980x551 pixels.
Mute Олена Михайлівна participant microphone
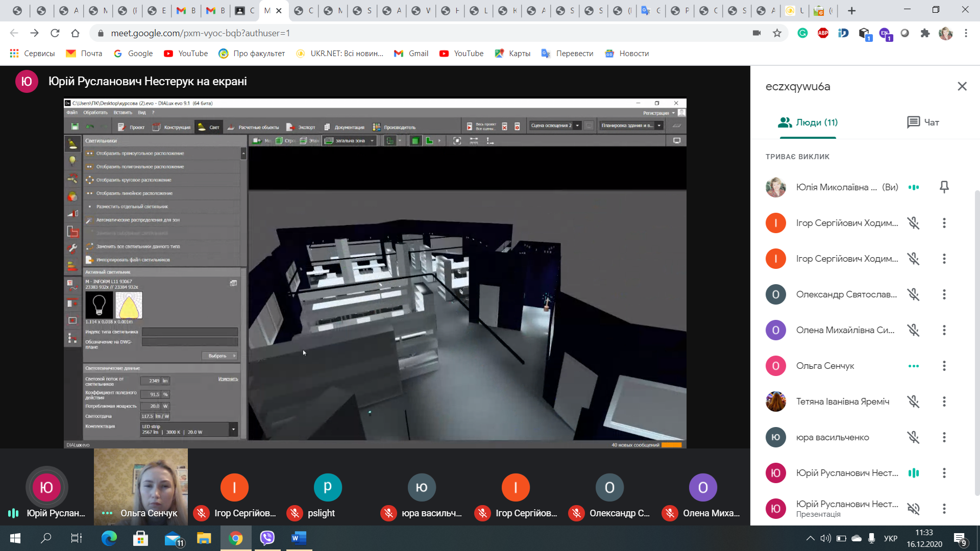[x=913, y=330]
